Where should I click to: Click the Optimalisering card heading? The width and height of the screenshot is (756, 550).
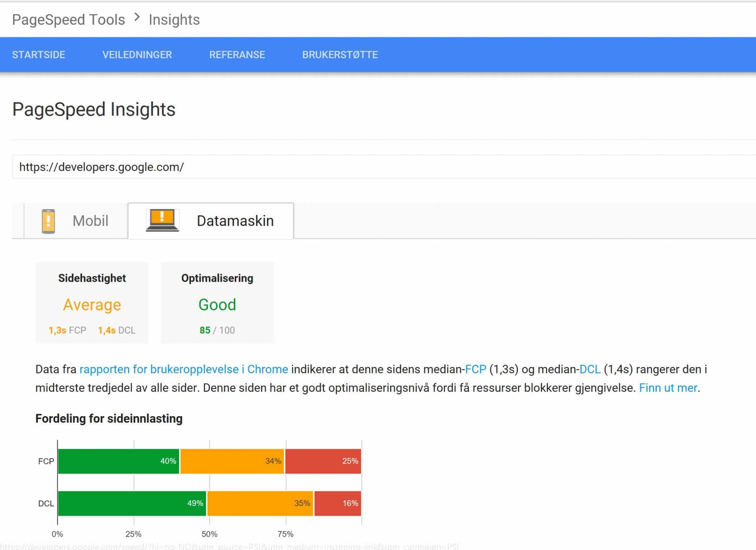click(217, 278)
